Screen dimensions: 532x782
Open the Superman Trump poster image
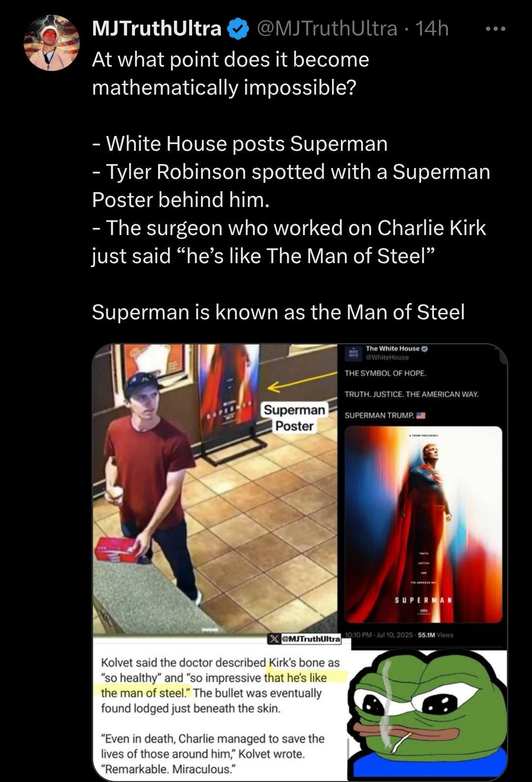tap(423, 524)
